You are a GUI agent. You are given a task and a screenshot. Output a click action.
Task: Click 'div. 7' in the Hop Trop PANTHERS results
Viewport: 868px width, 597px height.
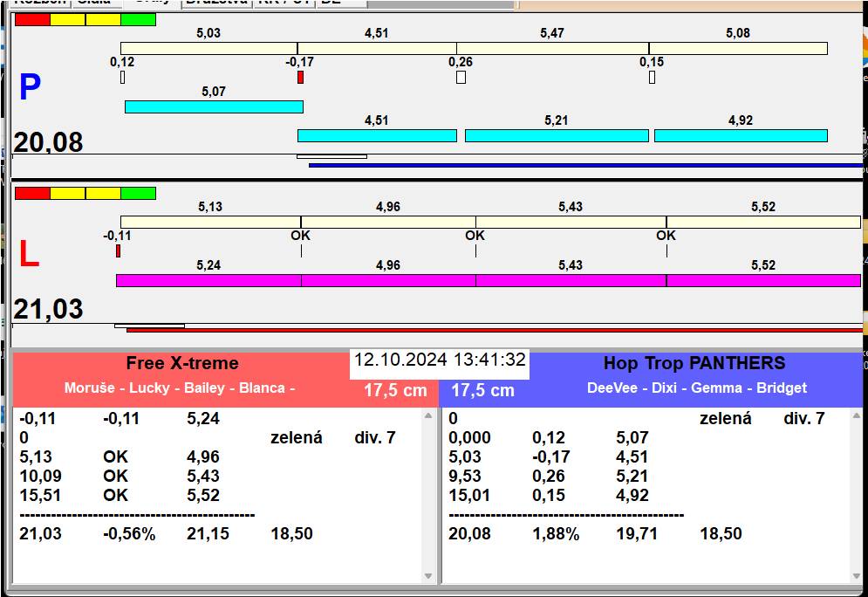pyautogui.click(x=804, y=419)
